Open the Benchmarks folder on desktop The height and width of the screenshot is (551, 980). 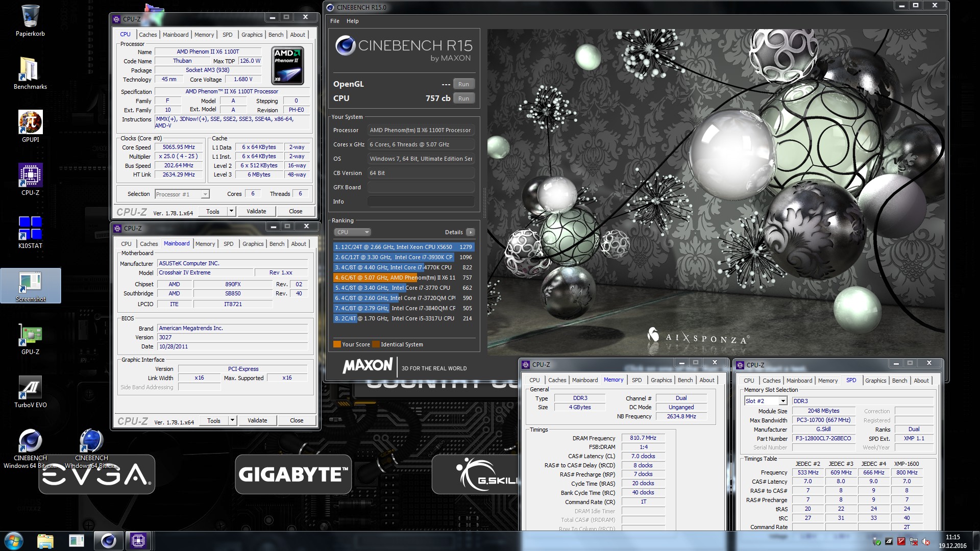pos(30,72)
